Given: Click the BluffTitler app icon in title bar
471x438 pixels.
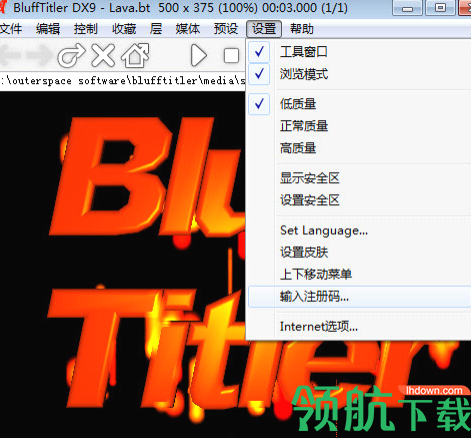Looking at the screenshot, I should [x=3, y=7].
